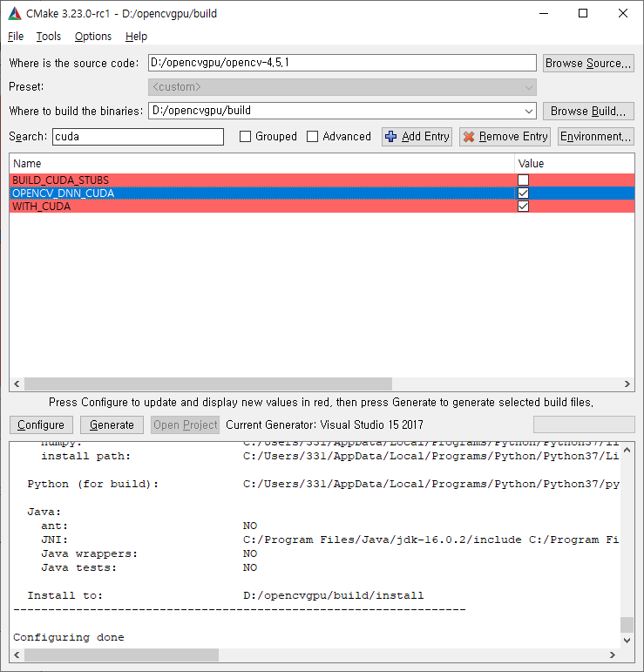The width and height of the screenshot is (644, 672).
Task: Maximize the CMake window
Action: point(583,14)
